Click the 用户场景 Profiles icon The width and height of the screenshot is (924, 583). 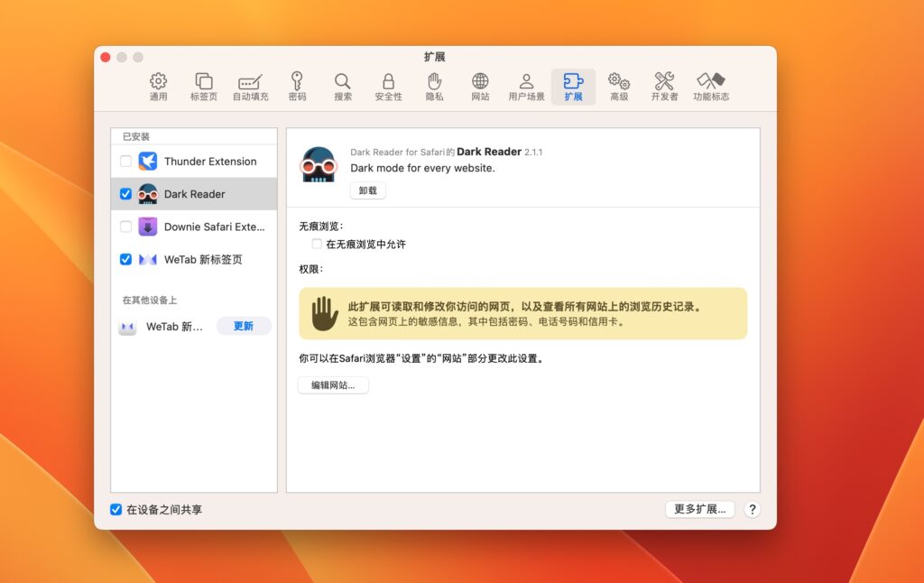pos(526,86)
